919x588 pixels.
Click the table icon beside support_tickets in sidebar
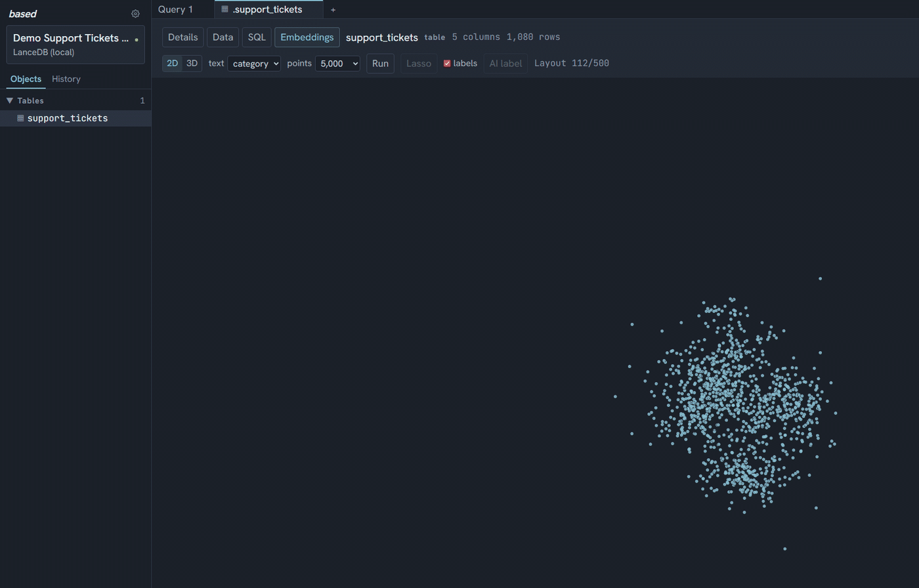[20, 118]
